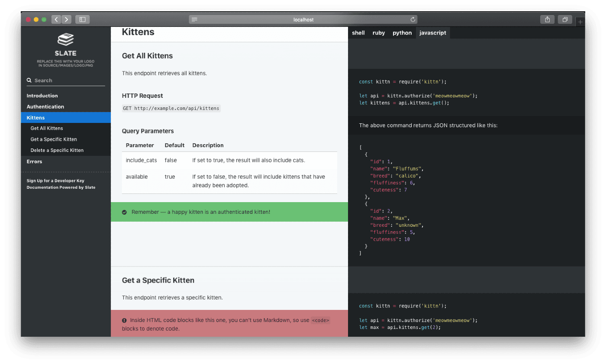Viewport: 606px width, 364px height.
Task: Select the ruby code tab
Action: [x=378, y=32]
